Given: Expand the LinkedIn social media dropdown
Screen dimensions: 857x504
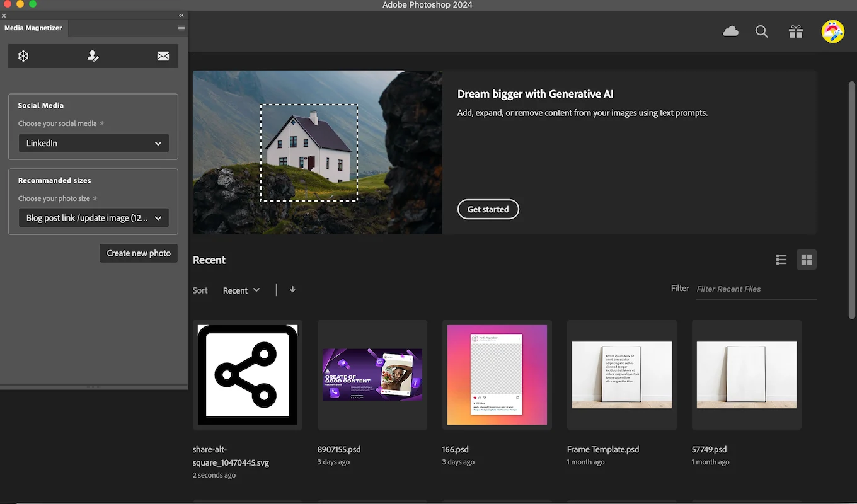Looking at the screenshot, I should [93, 143].
